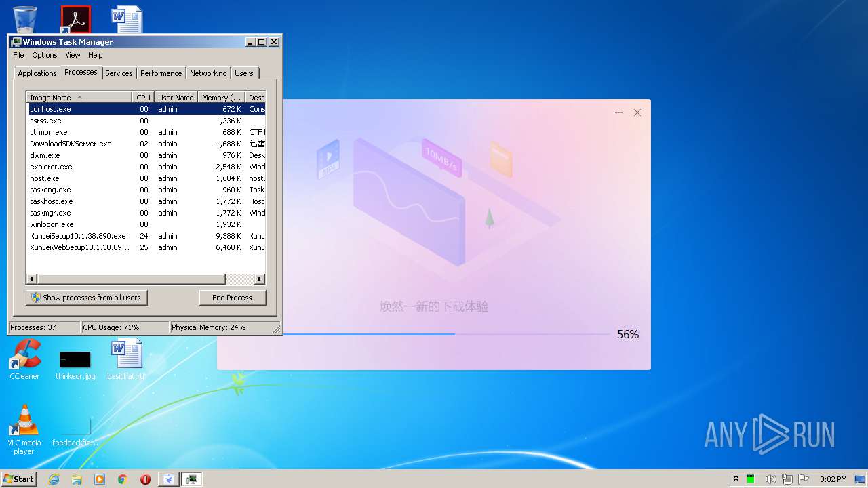
Task: Open Windows Explorer folder in taskbar
Action: click(x=77, y=479)
